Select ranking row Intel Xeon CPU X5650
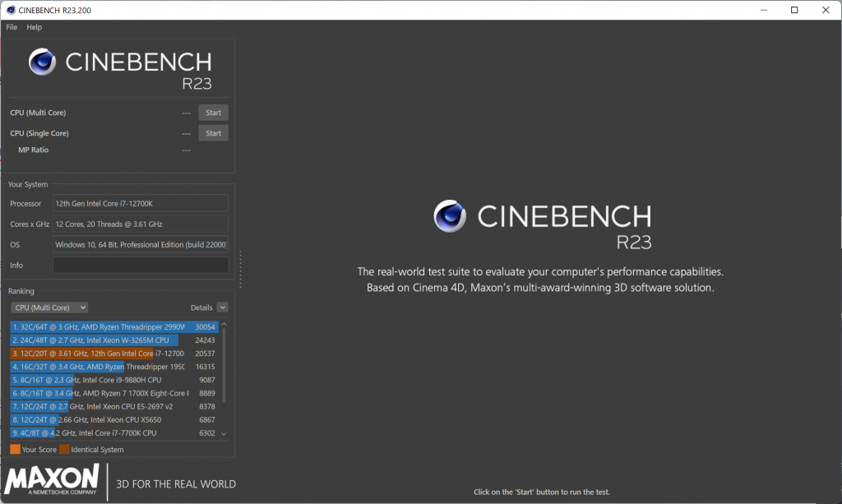Viewport: 842px width, 504px height. [x=113, y=420]
